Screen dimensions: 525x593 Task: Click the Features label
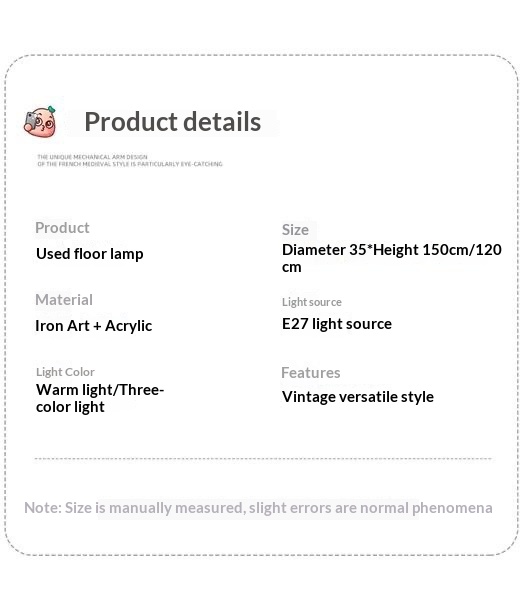(311, 373)
